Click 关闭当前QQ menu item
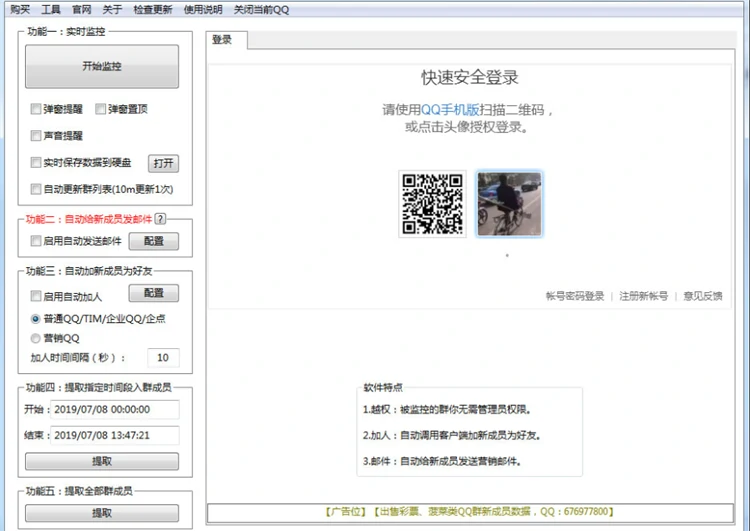Viewport: 750px width, 531px height. pos(261,10)
